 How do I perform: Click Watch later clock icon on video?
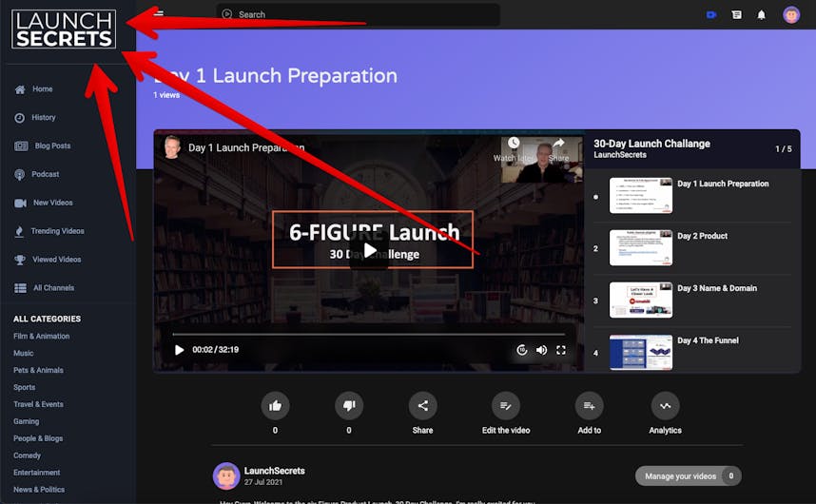(x=514, y=144)
